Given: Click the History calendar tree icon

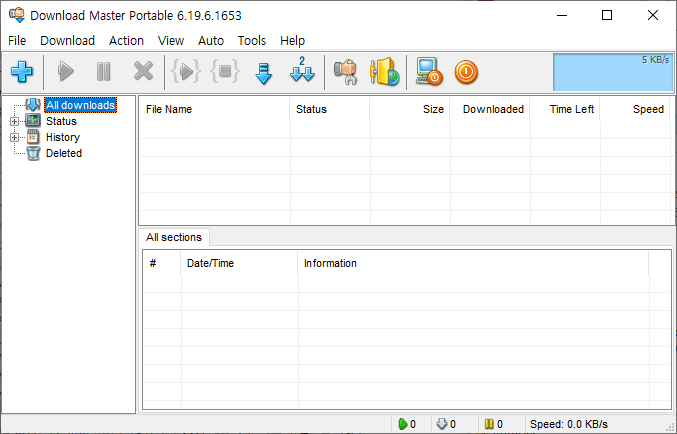Looking at the screenshot, I should pos(33,137).
